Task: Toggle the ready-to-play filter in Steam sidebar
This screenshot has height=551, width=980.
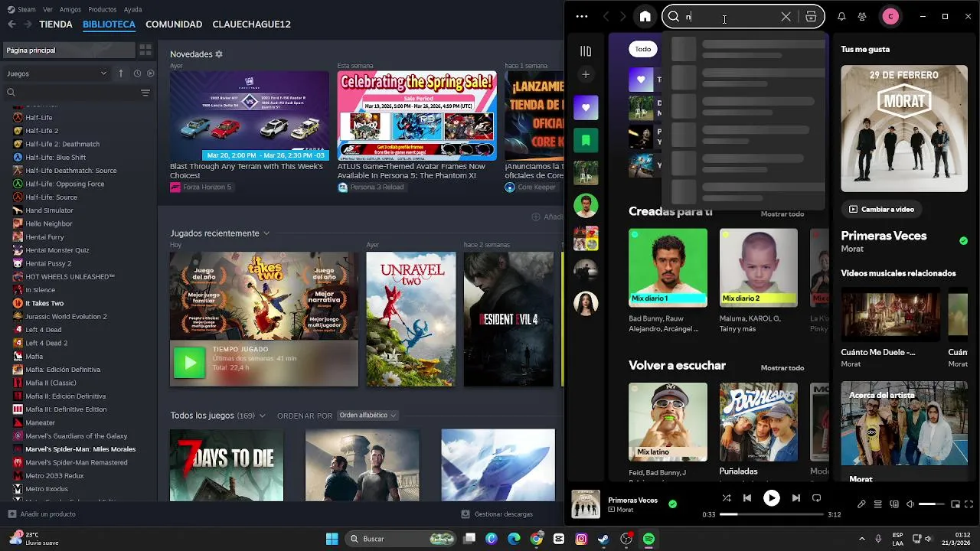Action: tap(150, 73)
